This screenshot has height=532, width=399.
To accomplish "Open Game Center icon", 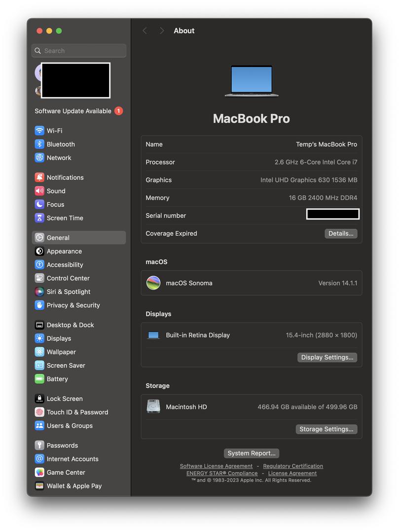I will point(39,472).
